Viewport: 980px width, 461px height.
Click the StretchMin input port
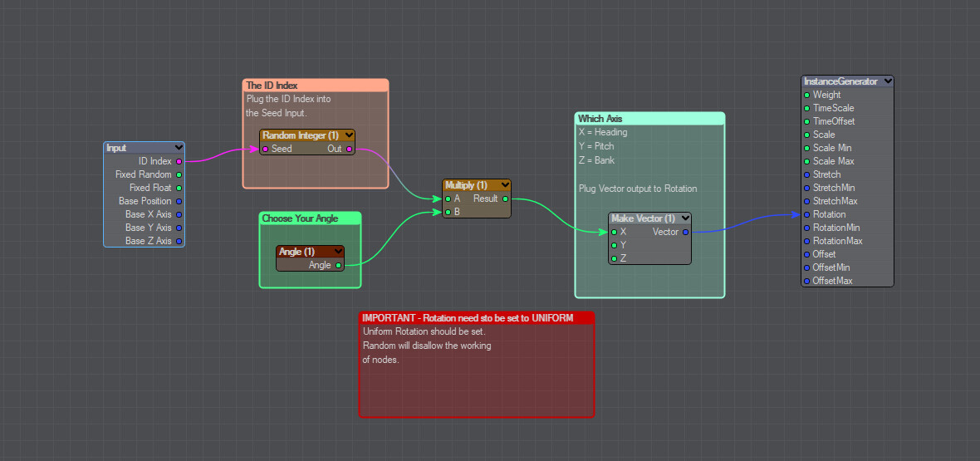(807, 188)
